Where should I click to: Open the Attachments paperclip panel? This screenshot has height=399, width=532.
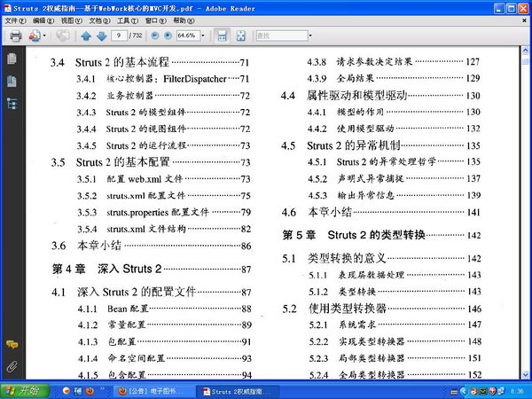pos(12,367)
